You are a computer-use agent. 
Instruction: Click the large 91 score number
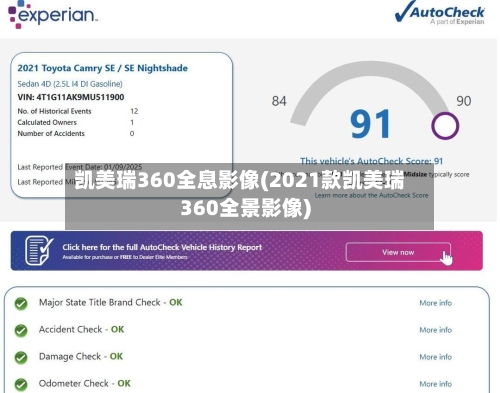click(x=370, y=124)
